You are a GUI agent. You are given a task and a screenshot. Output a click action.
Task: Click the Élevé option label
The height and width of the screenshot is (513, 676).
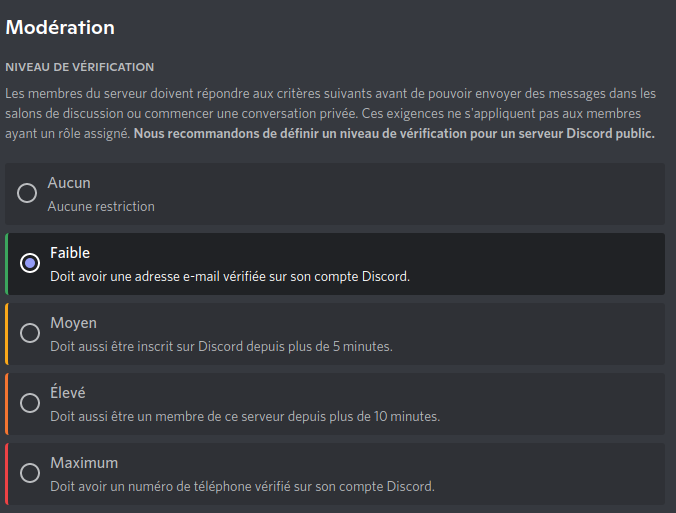click(68, 392)
